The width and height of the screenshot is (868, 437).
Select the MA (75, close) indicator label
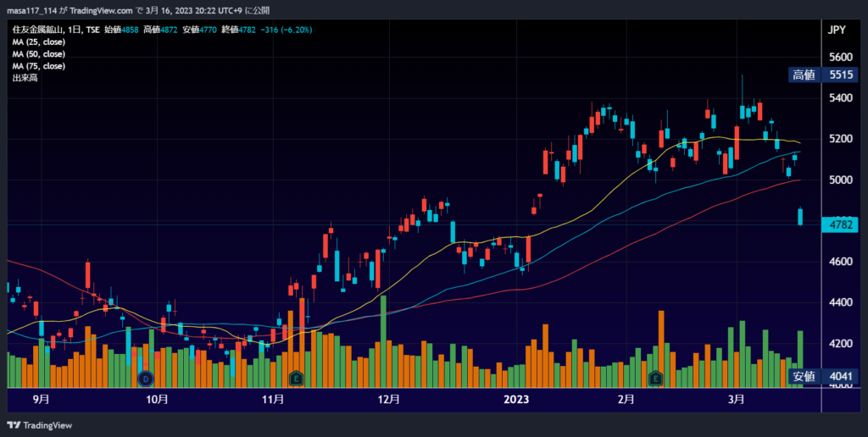click(x=39, y=66)
